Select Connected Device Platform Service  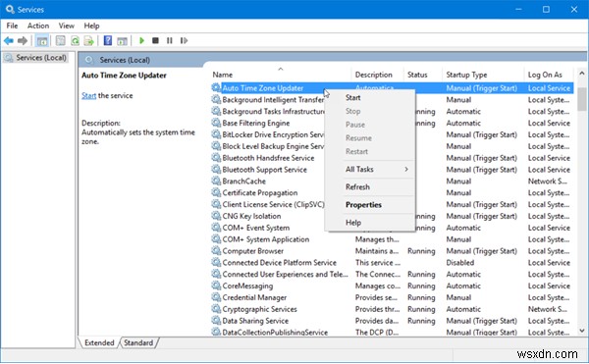pyautogui.click(x=392, y=263)
